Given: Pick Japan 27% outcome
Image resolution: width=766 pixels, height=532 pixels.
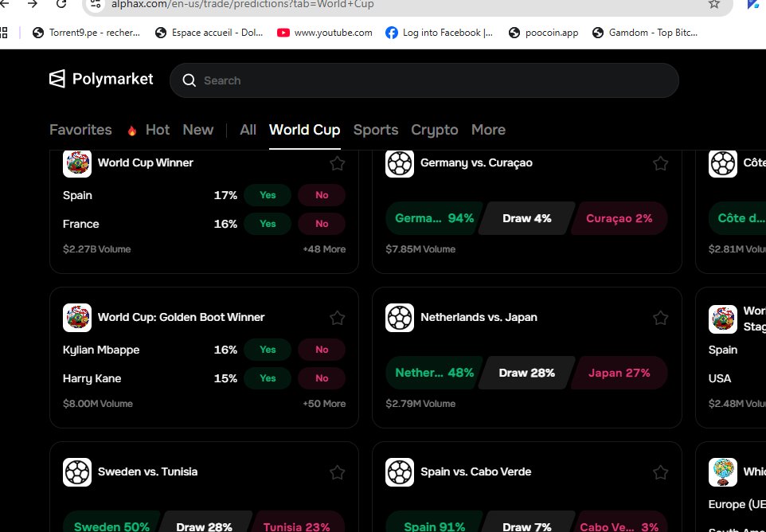Looking at the screenshot, I should (619, 373).
